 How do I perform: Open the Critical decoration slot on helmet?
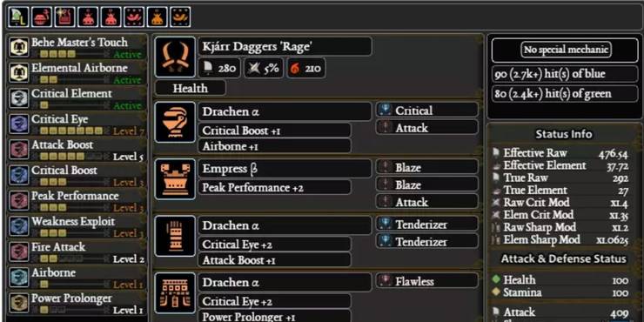(427, 110)
